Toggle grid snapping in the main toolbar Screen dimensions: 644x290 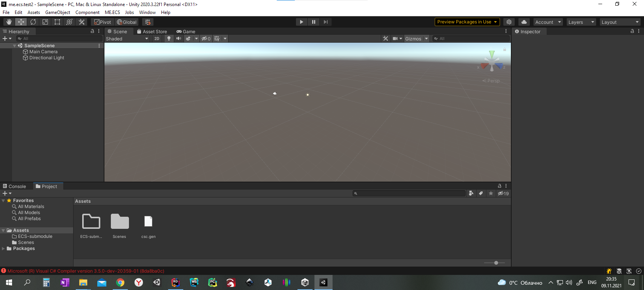[148, 22]
